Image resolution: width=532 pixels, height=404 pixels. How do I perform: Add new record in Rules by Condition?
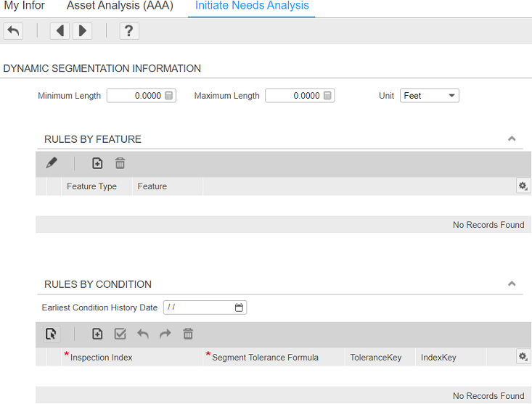pyautogui.click(x=97, y=334)
